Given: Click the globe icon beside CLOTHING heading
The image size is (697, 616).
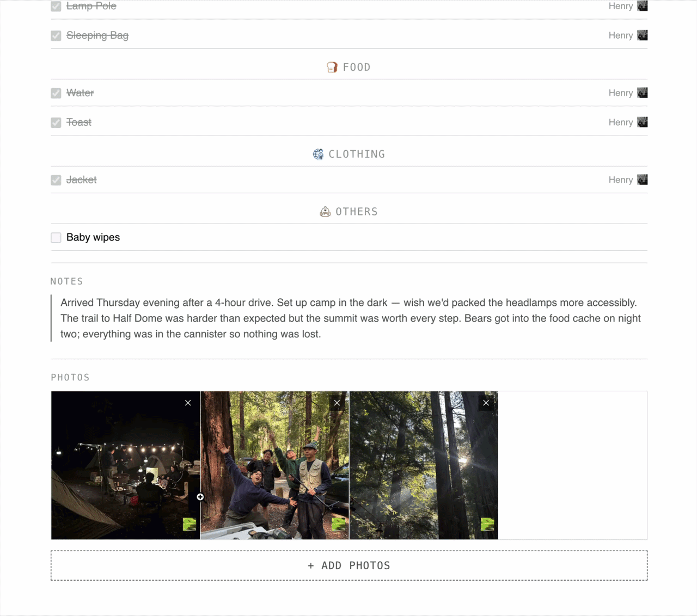Looking at the screenshot, I should click(x=318, y=155).
